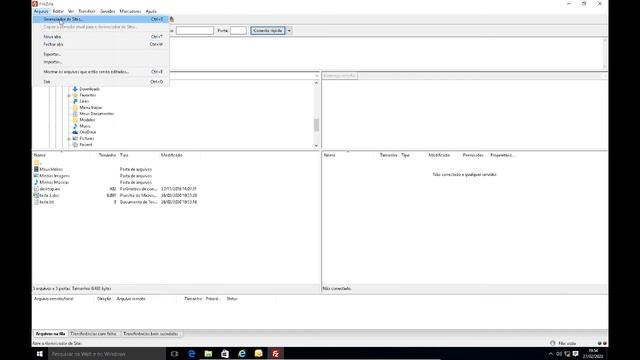Select the Excel spreadsheet file icon

(36, 196)
